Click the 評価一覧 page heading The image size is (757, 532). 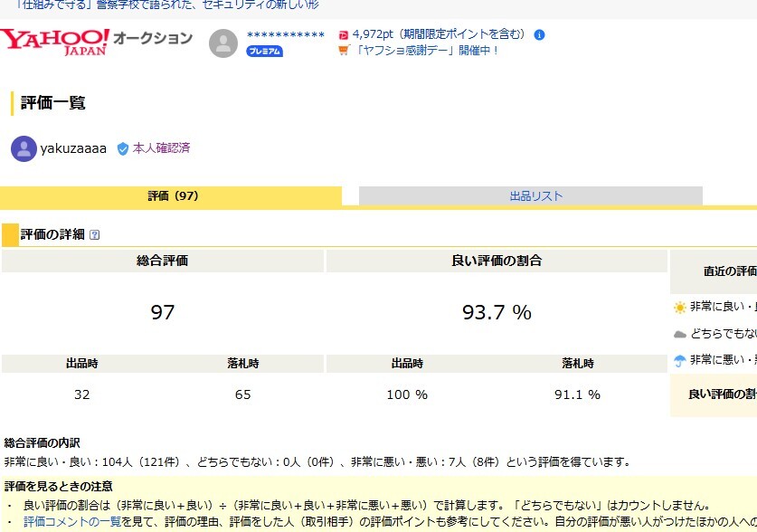[53, 103]
